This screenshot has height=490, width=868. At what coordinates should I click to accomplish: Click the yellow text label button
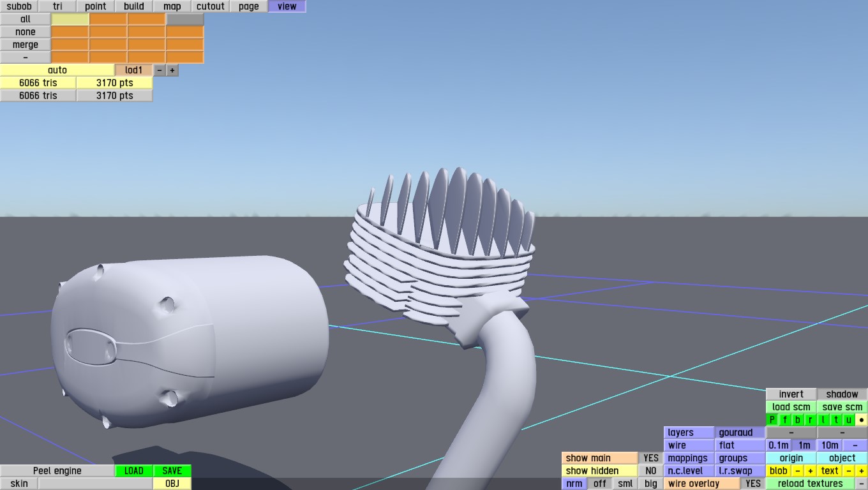[830, 471]
